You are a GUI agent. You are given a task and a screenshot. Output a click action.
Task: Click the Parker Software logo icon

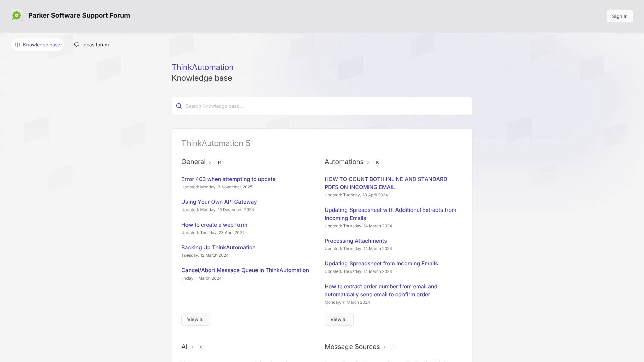(17, 15)
